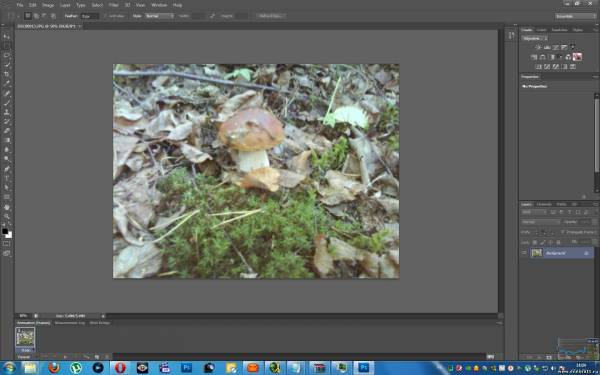Select the Pen tool

point(7,169)
